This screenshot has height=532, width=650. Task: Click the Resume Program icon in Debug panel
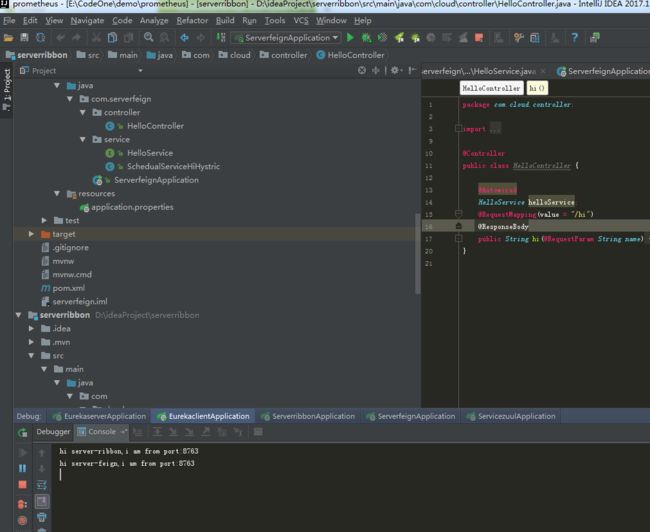(x=22, y=452)
